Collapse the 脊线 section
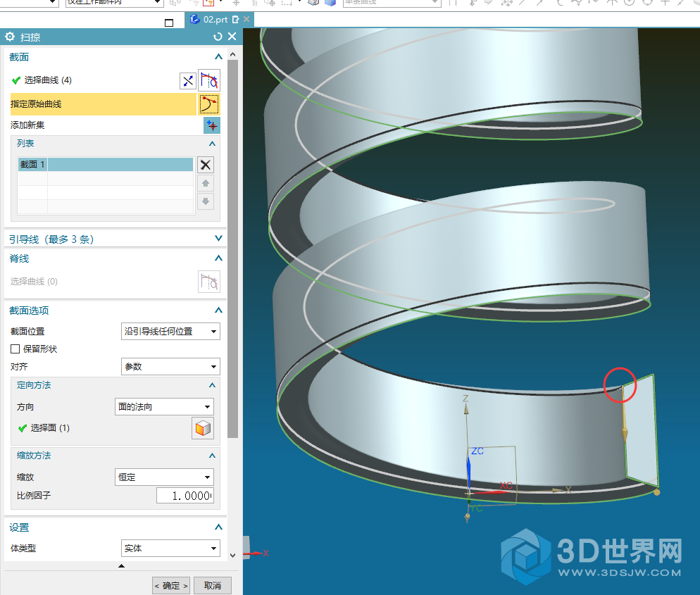 (x=218, y=258)
